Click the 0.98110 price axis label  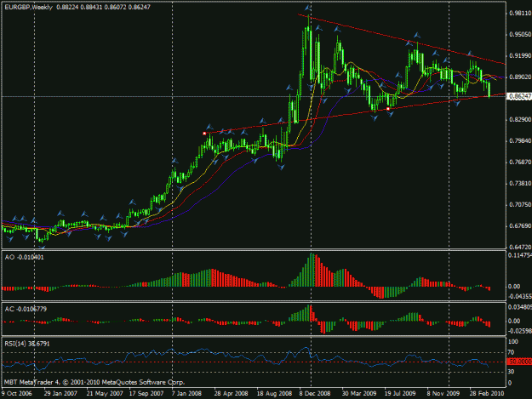tap(520, 14)
